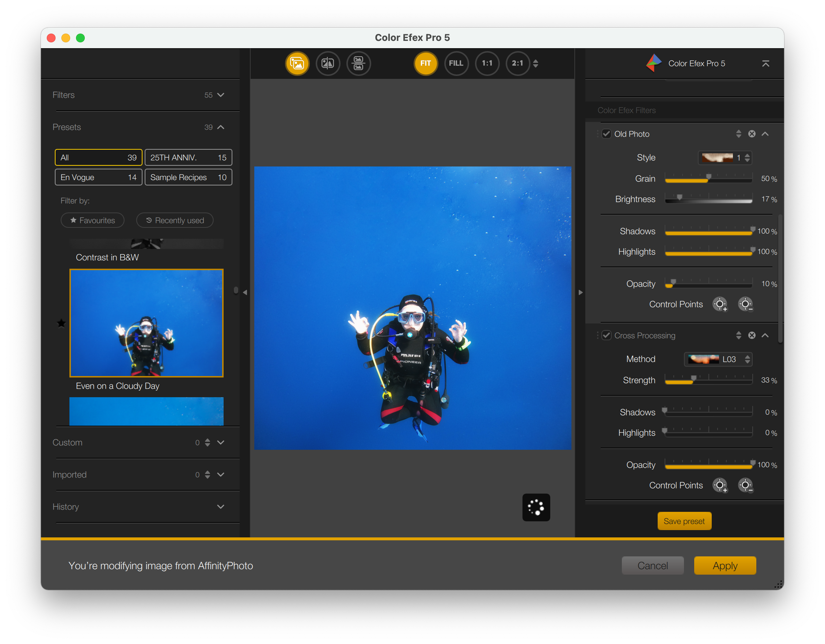Open the Cross Processing Method dropdown

718,359
